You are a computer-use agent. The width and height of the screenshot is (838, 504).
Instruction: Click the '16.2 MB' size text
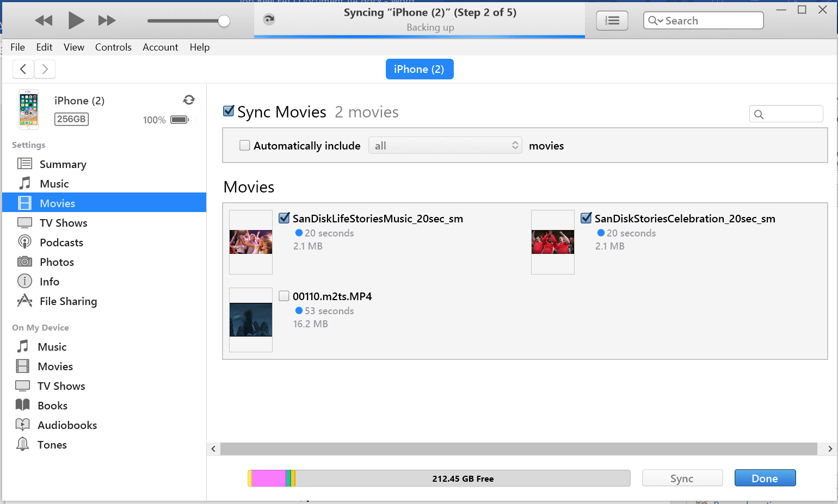[311, 323]
